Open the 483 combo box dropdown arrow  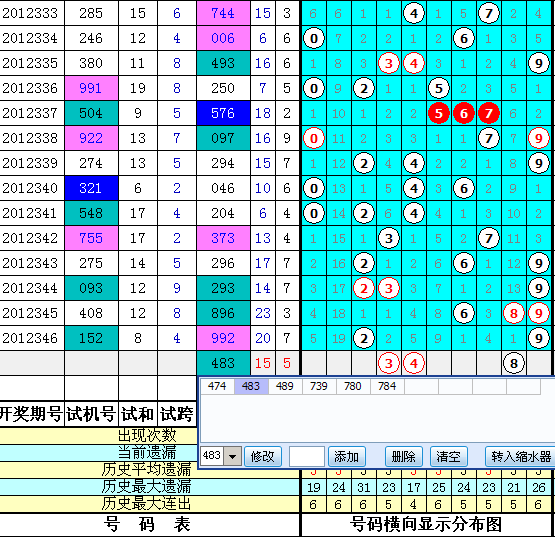point(233,456)
